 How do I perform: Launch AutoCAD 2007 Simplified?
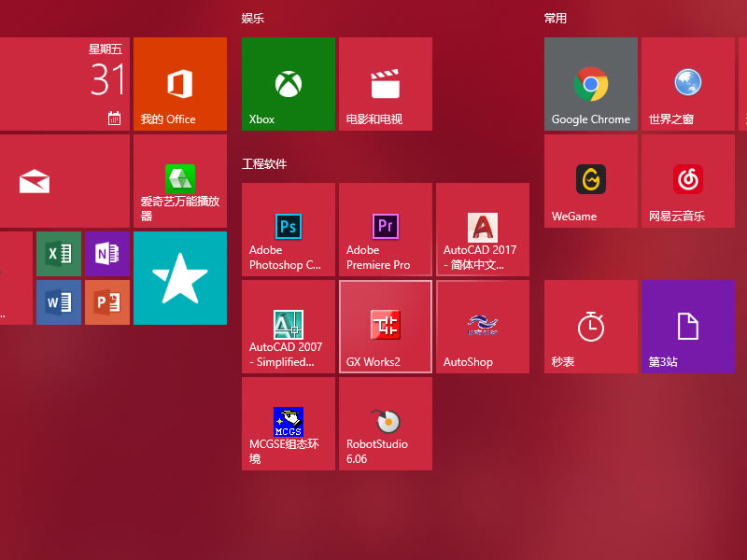point(288,327)
